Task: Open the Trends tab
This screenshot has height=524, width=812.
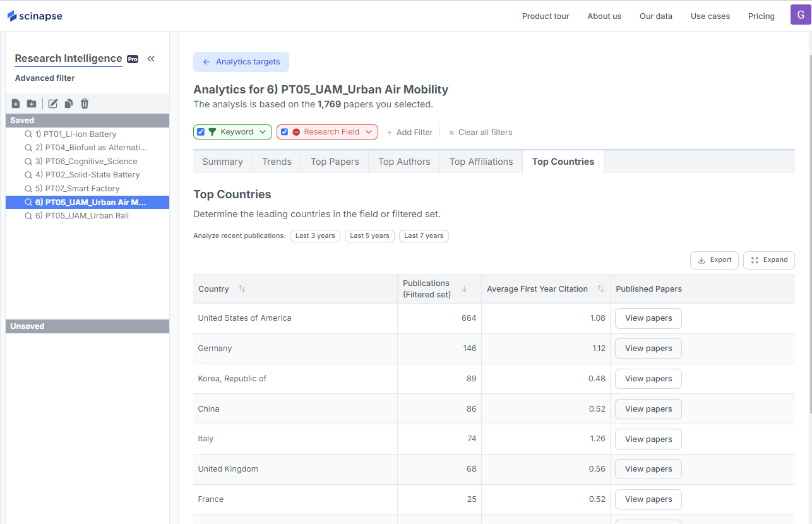Action: (x=277, y=162)
